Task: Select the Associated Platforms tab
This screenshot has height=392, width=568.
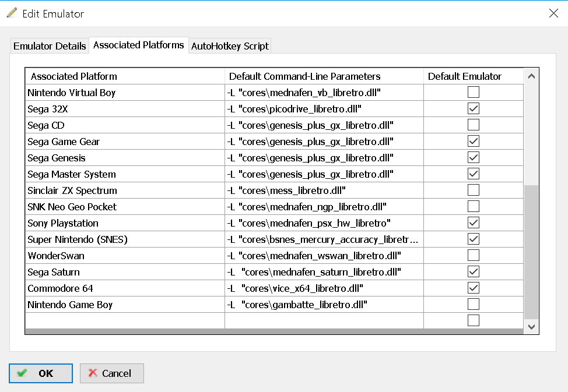Action: (139, 45)
